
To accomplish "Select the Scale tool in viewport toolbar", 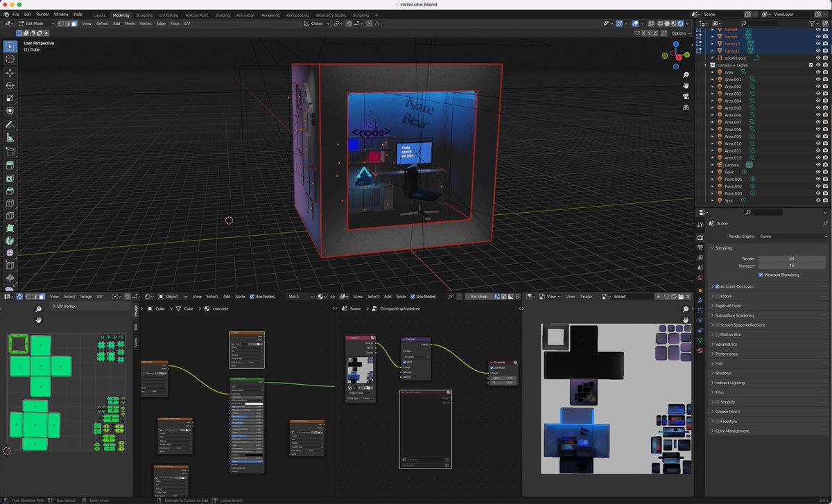I will click(10, 98).
